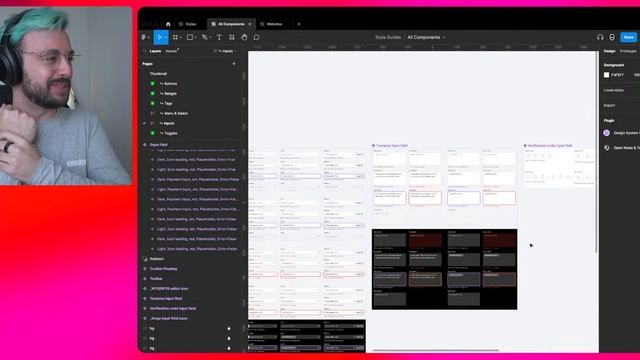This screenshot has height=360, width=640.
Task: Unlock the first bg layer
Action: 229,328
